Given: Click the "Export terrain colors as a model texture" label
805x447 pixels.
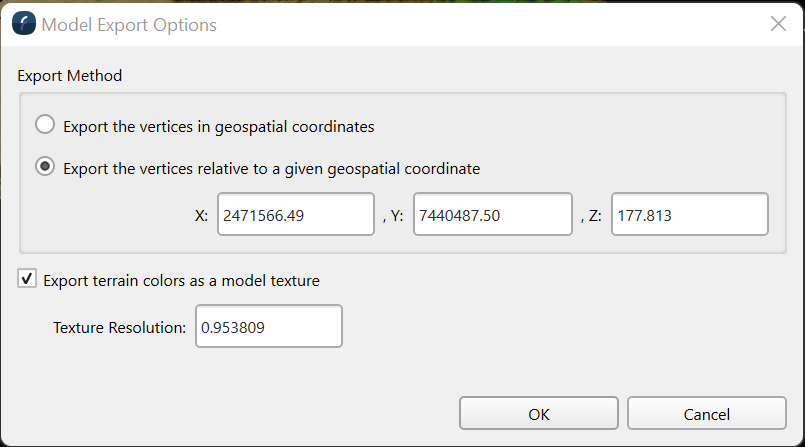Looking at the screenshot, I should (x=181, y=281).
